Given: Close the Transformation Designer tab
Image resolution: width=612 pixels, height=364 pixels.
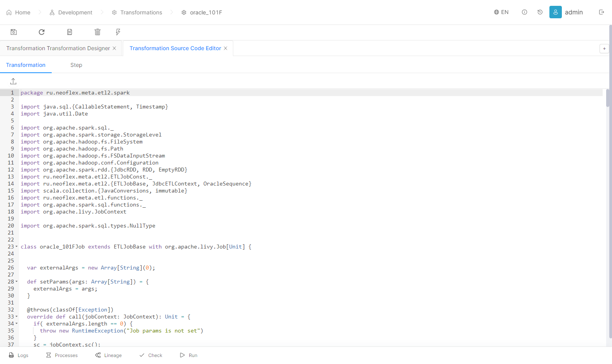Looking at the screenshot, I should pos(114,48).
